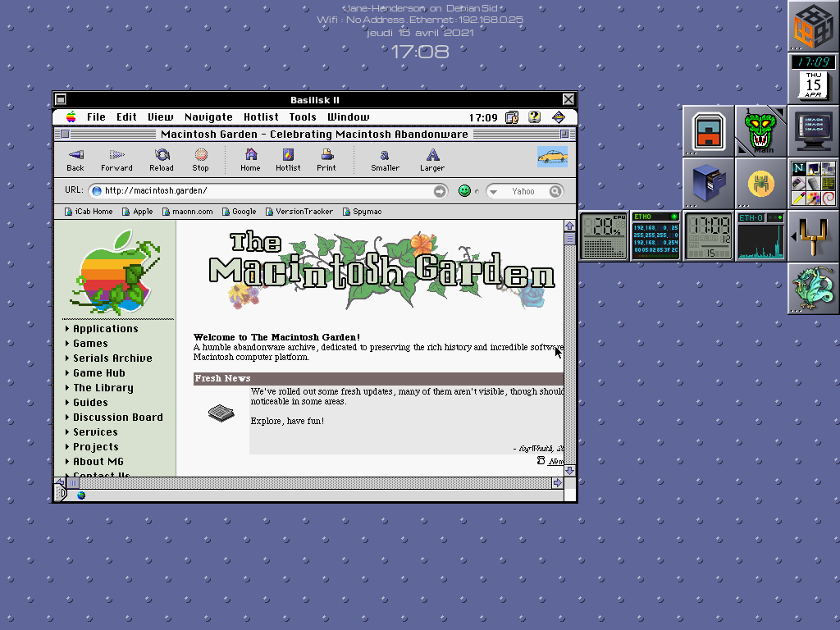Click the Macintosh Garden banner image
Image resolution: width=840 pixels, height=630 pixels.
pyautogui.click(x=381, y=271)
